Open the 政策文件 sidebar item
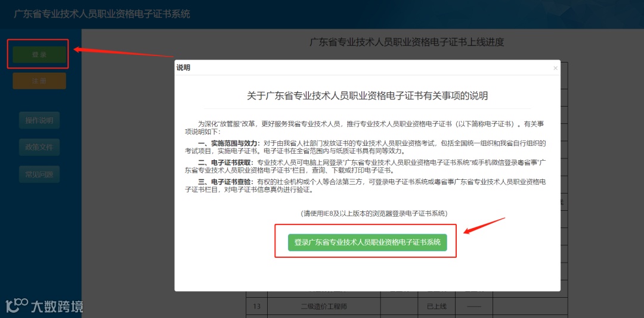 39,147
